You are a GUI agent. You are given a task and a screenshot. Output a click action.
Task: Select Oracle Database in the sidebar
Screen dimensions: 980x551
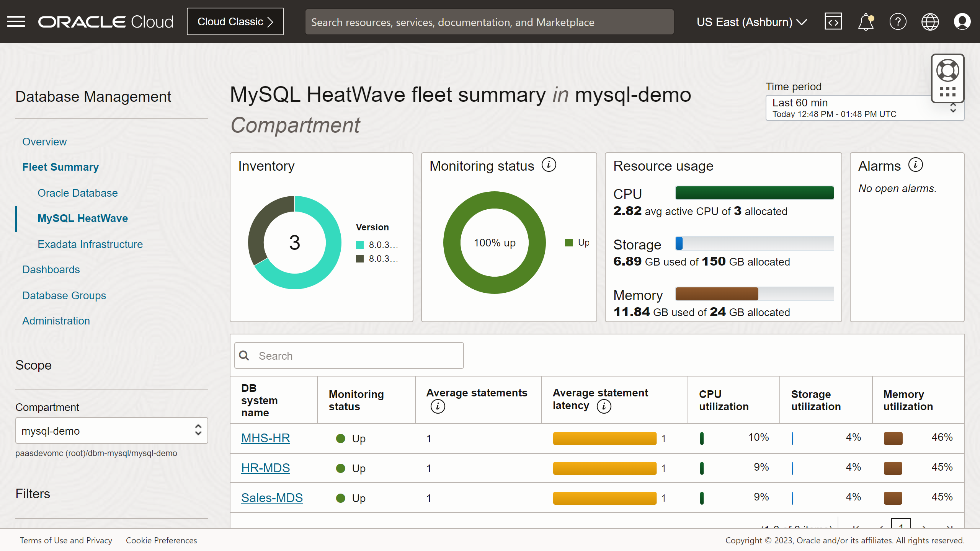(x=77, y=193)
